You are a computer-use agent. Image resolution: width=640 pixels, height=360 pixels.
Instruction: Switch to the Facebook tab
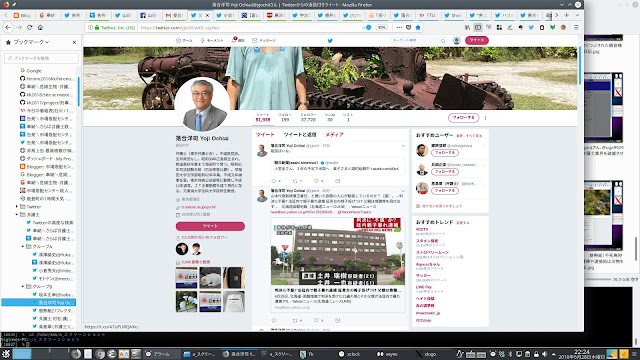pyautogui.click(x=149, y=15)
